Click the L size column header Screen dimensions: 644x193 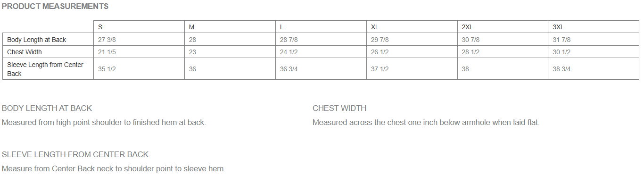coord(282,27)
